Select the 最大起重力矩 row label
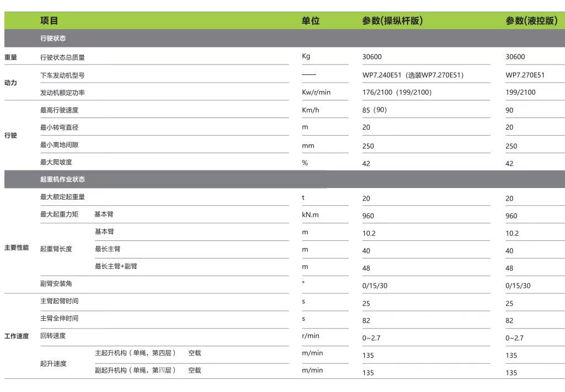565x392 pixels. (59, 214)
